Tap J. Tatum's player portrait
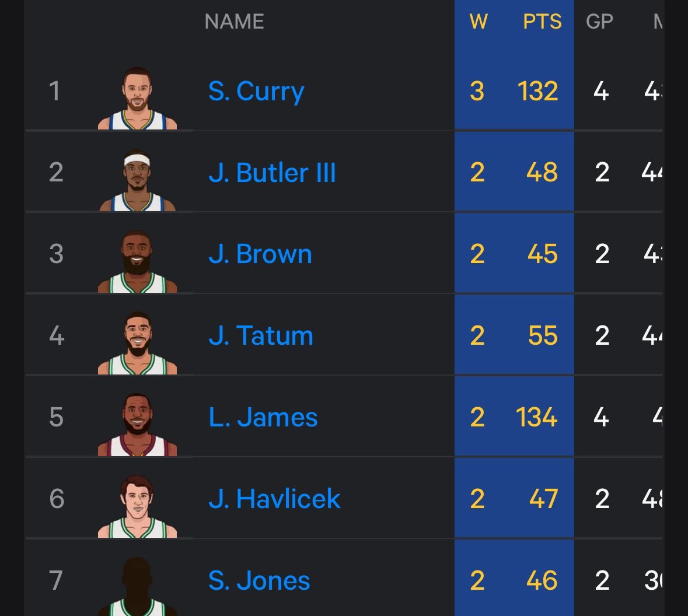Screen dimensions: 688x616 (137, 343)
